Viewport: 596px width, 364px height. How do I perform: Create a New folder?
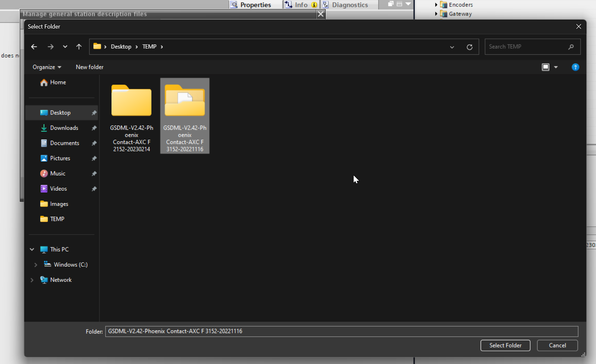(x=89, y=67)
